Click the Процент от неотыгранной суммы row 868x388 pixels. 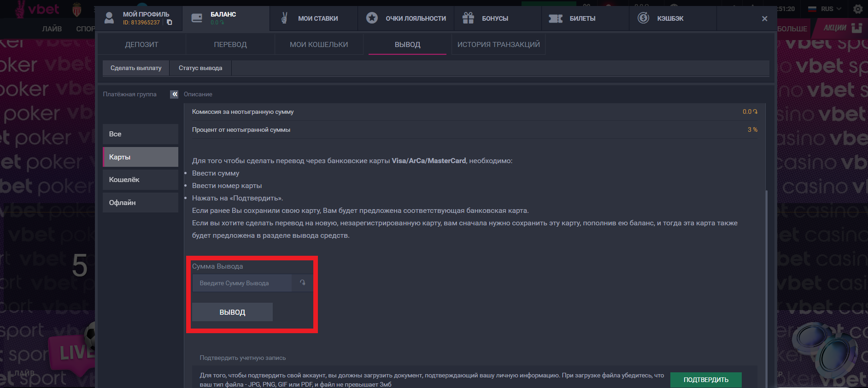tap(475, 129)
